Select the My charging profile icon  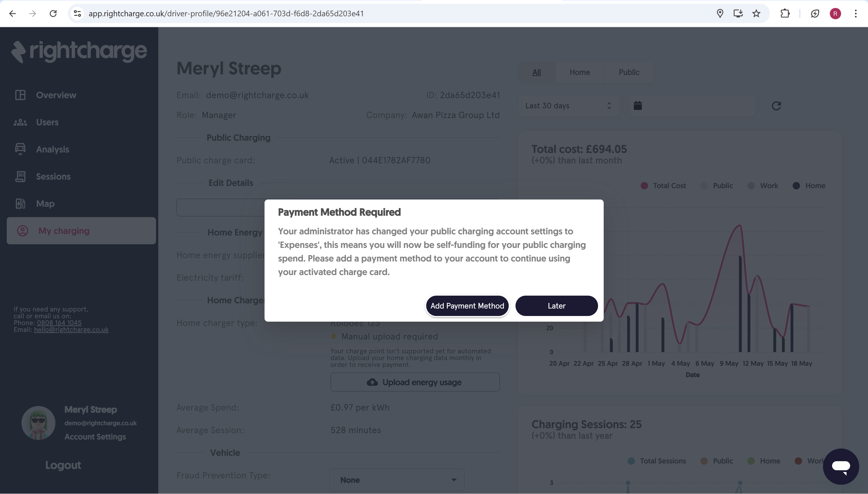(23, 231)
